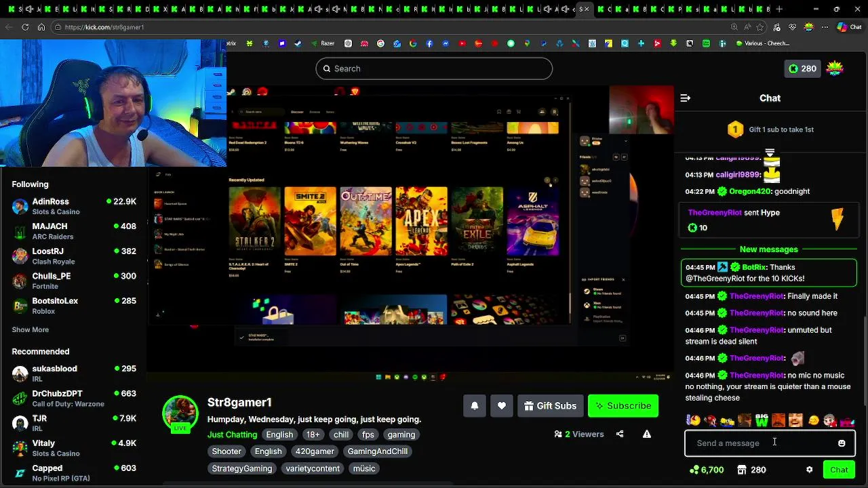Click the green Subscribe button
868x488 pixels.
click(x=623, y=406)
